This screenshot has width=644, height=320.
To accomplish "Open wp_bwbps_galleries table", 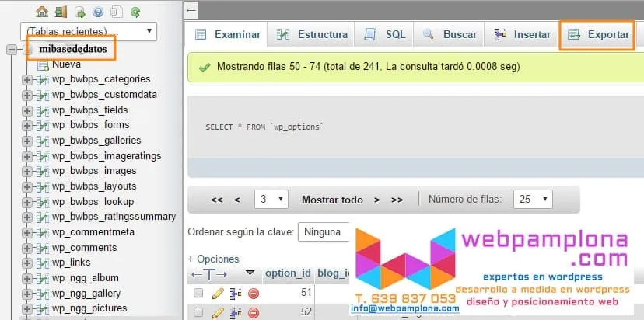I will [x=96, y=141].
